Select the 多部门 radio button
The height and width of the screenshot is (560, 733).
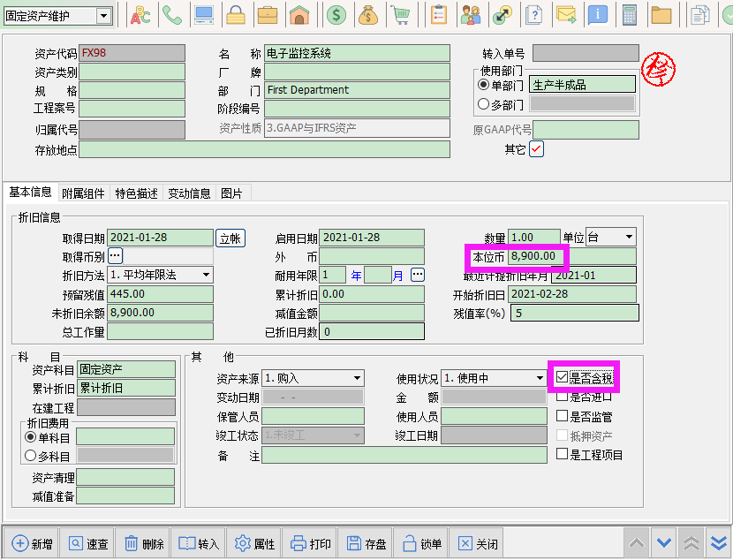[x=483, y=104]
